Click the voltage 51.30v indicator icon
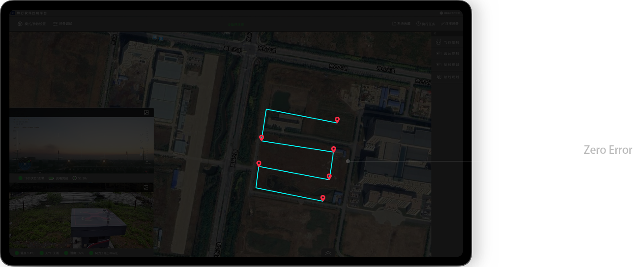 coord(74,178)
